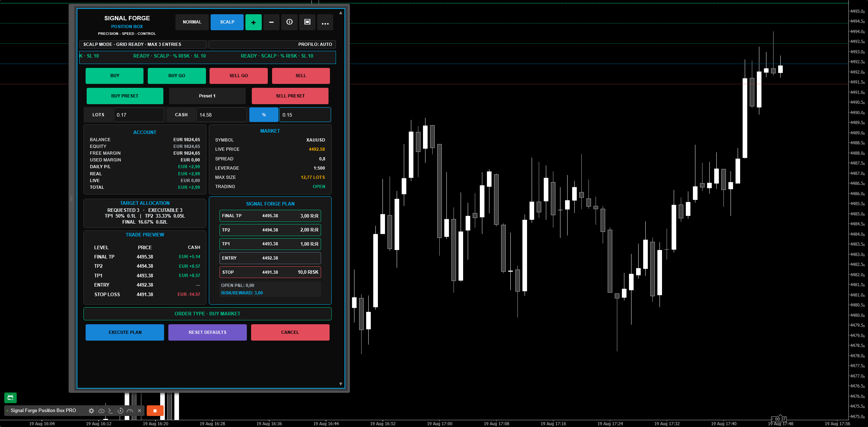Click the FINAL TP row in Signal Forge Plan
Viewport: 868px width, 427px height.
[270, 216]
